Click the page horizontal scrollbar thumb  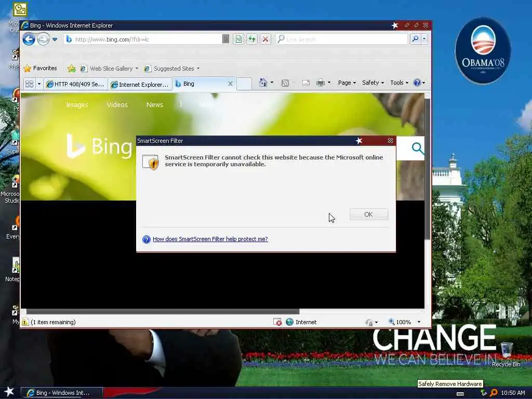coord(163,312)
